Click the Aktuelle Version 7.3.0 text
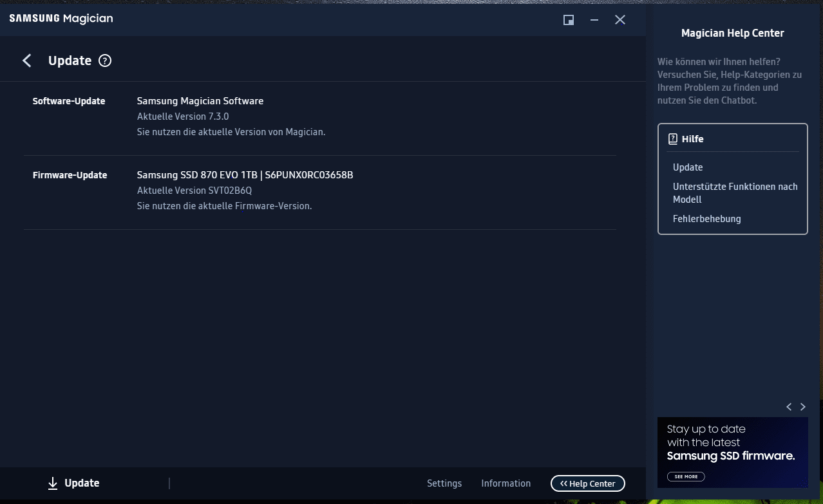 pos(183,117)
